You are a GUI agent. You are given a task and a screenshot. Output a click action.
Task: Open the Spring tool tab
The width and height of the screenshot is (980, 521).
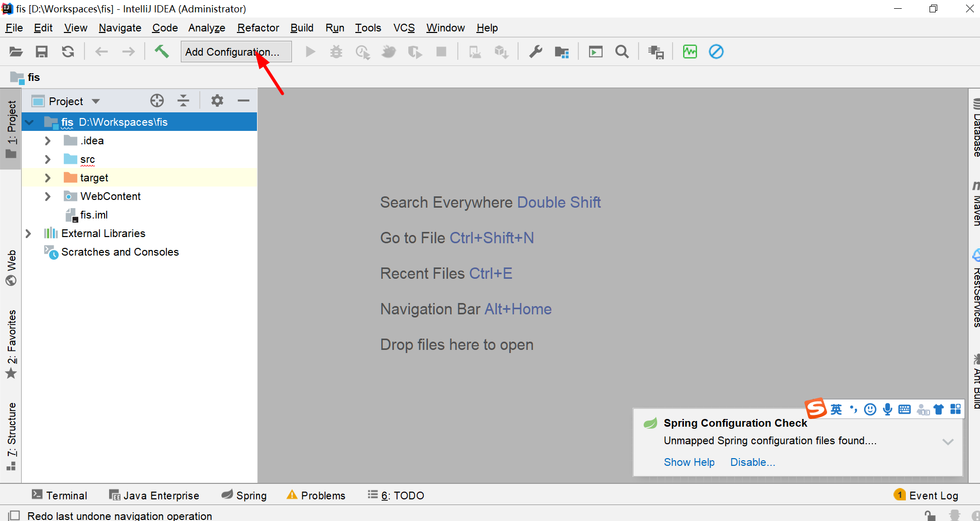coord(244,495)
